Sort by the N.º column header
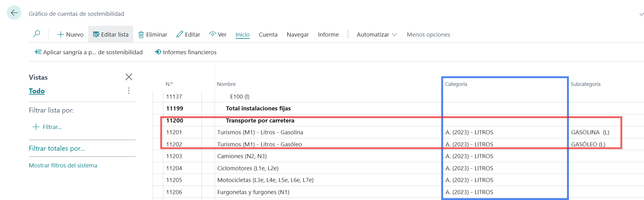The image size is (644, 200). click(169, 84)
